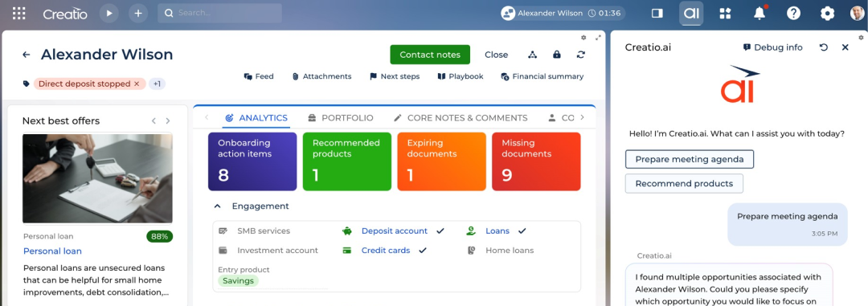Open Next steps

pyautogui.click(x=395, y=76)
